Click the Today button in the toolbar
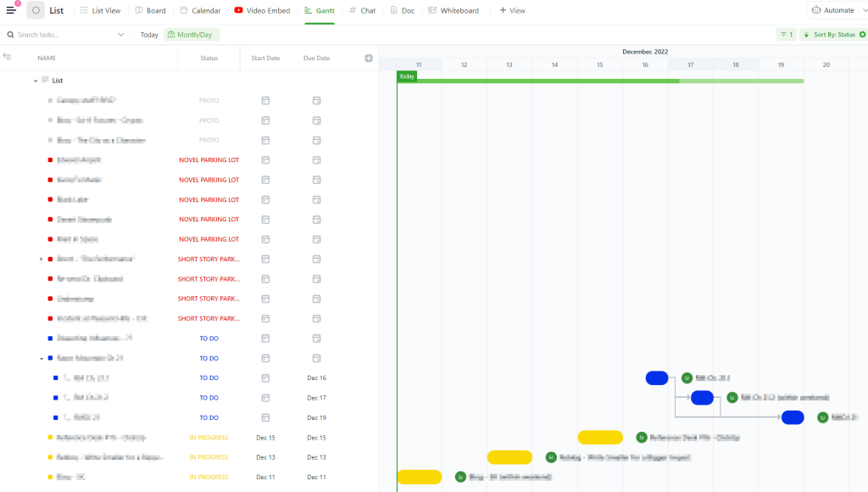This screenshot has height=492, width=868. (149, 35)
